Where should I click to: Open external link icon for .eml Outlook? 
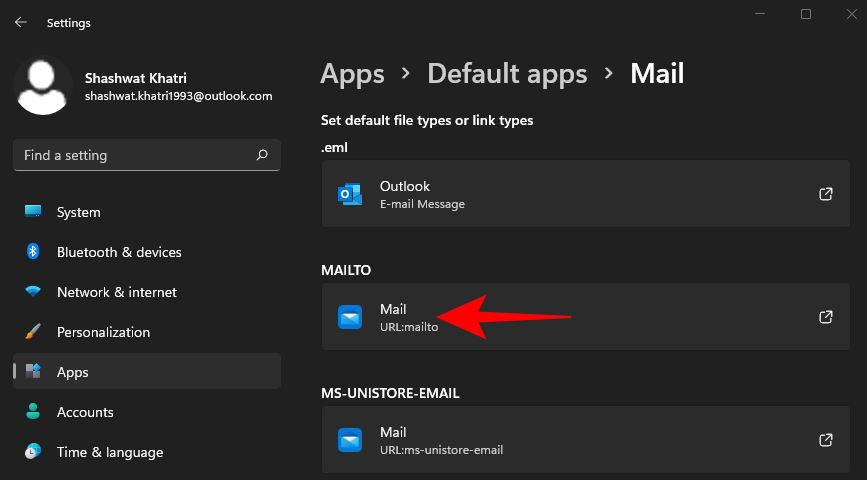[826, 194]
